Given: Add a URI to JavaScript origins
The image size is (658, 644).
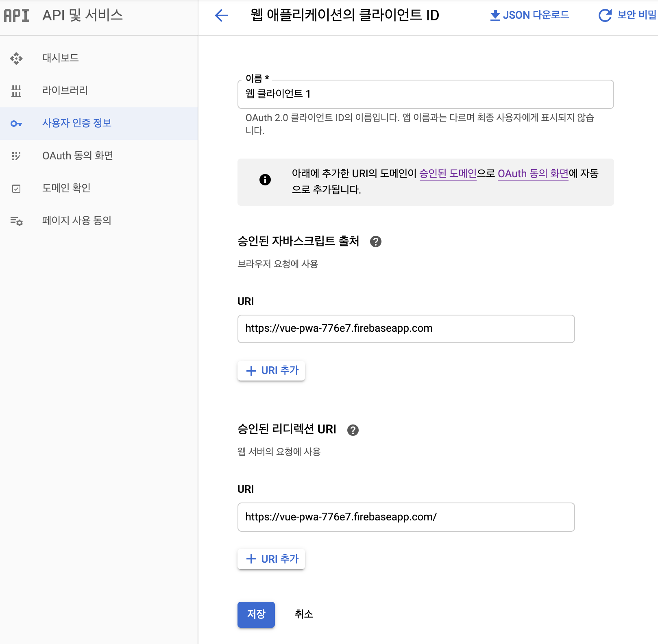Looking at the screenshot, I should pyautogui.click(x=271, y=371).
